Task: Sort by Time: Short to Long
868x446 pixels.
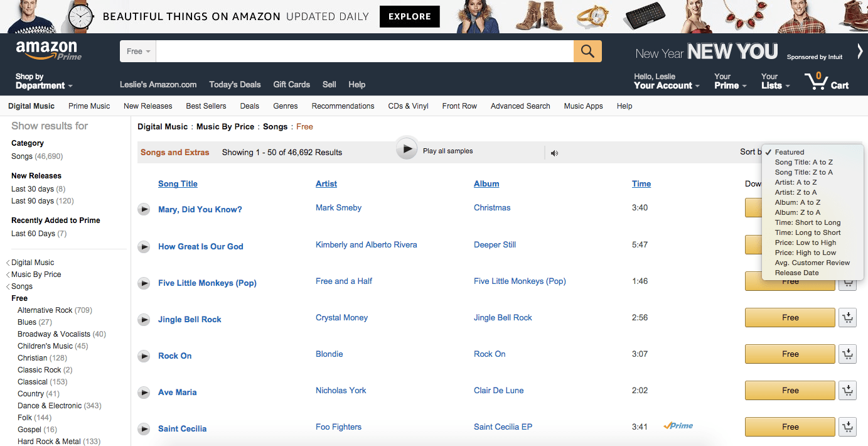Action: point(808,222)
